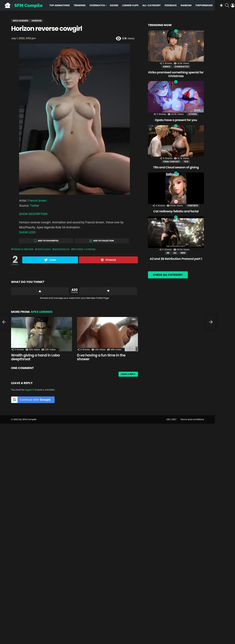This screenshot has width=235, height=644.
Task: Open the user account icon
Action: coord(232,5)
